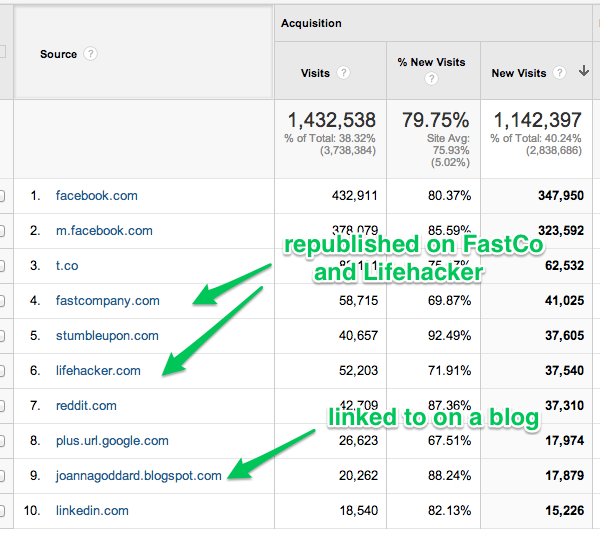Select the 26,623 visits cell
Image resolution: width=600 pixels, height=535 pixels.
coord(358,441)
